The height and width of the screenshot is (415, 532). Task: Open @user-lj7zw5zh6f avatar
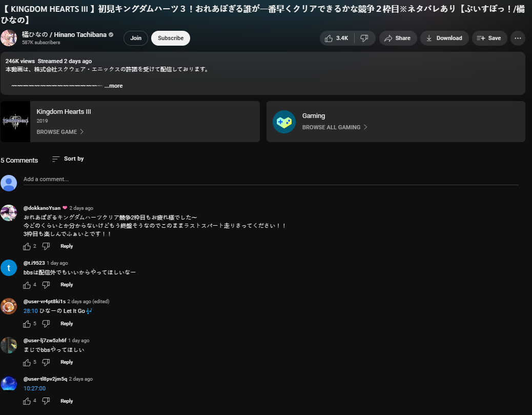pos(9,345)
